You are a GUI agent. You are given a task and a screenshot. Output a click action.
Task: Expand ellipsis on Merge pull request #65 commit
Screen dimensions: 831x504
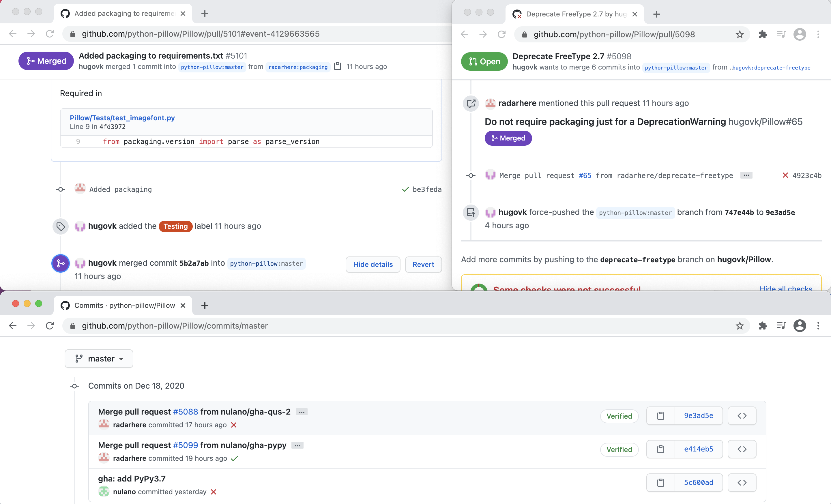tap(746, 175)
